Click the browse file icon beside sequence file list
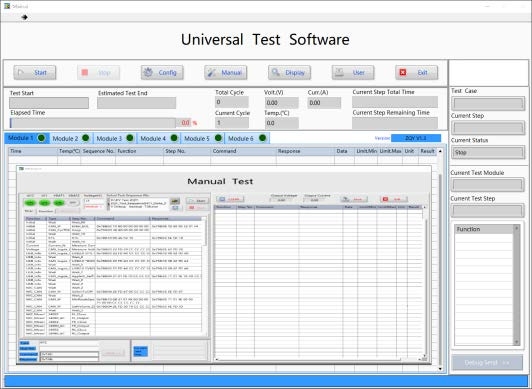Image resolution: width=532 pixels, height=389 pixels. (x=175, y=201)
